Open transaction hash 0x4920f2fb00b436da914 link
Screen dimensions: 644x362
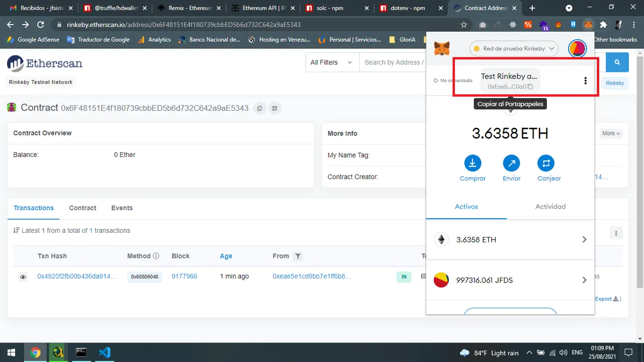point(77,277)
